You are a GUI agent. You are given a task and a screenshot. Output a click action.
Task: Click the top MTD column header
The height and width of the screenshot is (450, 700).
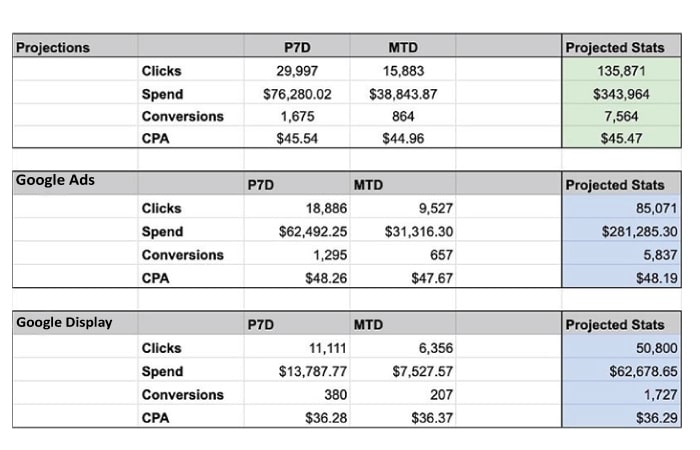(x=403, y=46)
